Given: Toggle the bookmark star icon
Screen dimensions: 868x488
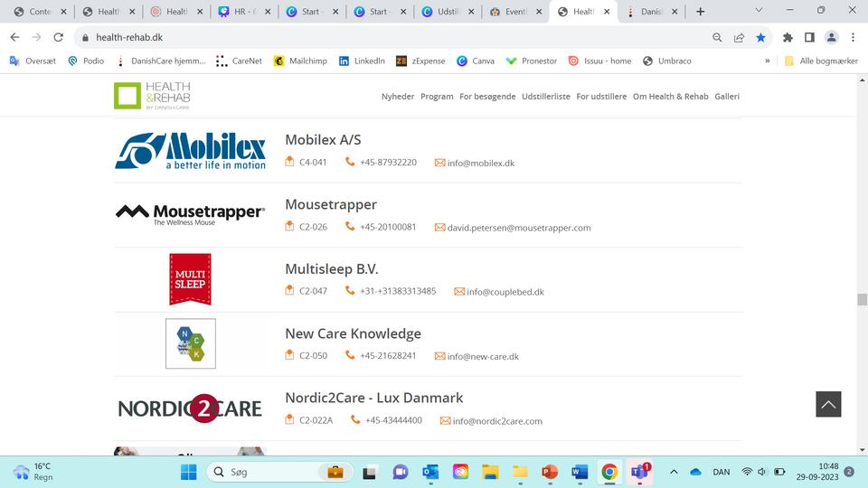Looking at the screenshot, I should [x=760, y=37].
